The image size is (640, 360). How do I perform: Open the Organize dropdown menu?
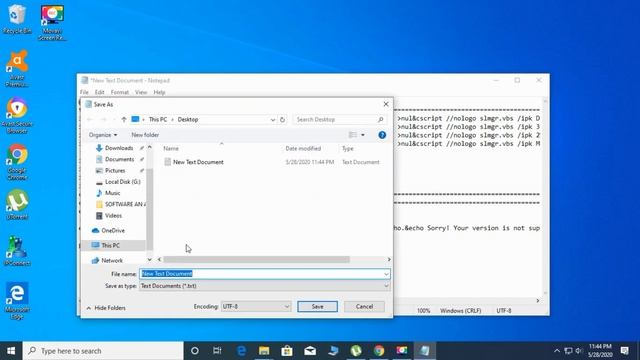pos(103,135)
